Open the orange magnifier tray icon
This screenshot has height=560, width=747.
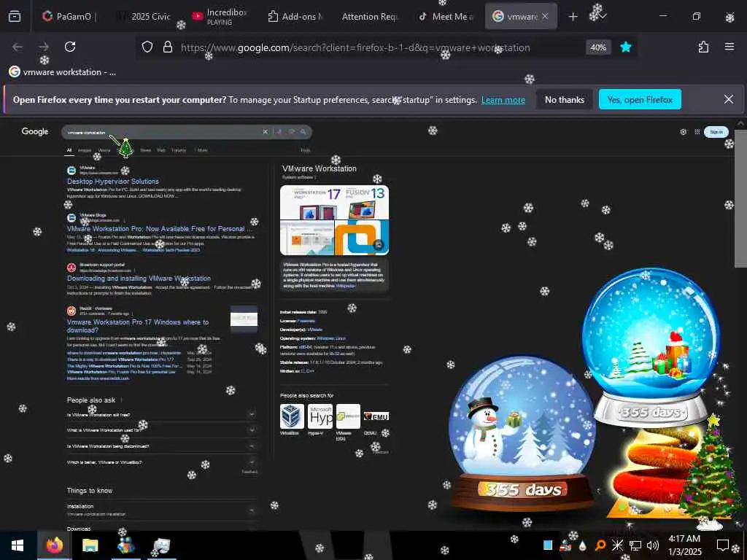(x=600, y=545)
